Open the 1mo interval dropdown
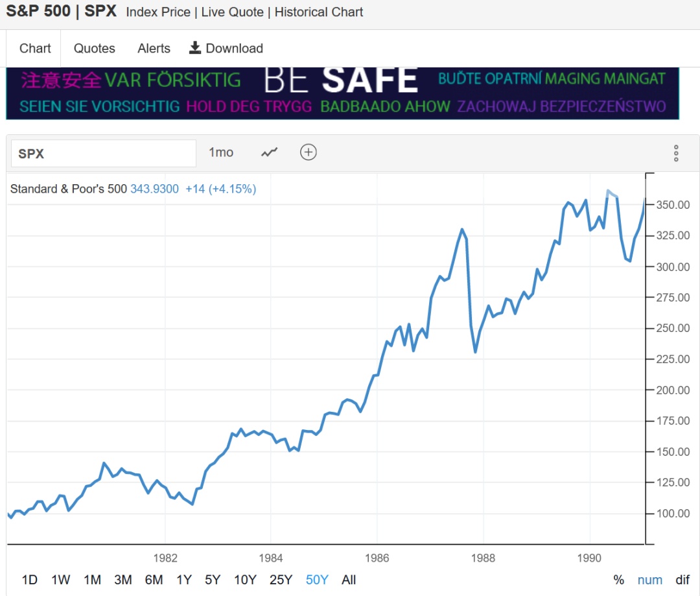 (x=221, y=152)
